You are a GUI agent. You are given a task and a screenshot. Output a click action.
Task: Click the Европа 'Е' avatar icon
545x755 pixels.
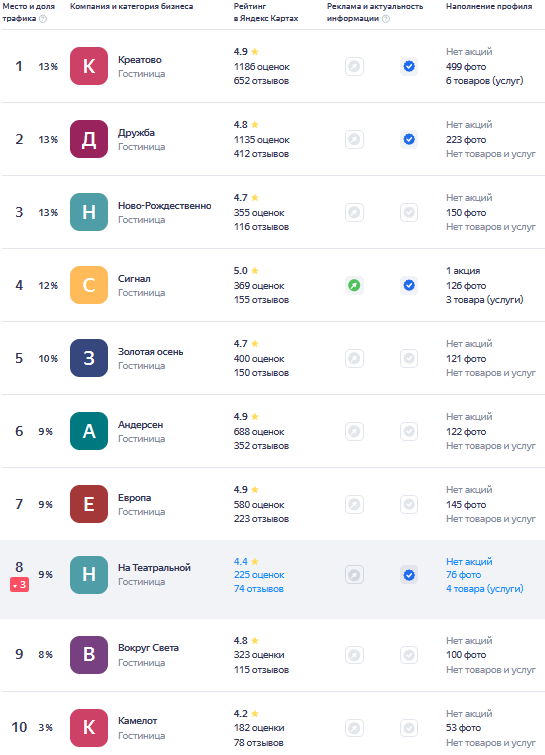[89, 504]
